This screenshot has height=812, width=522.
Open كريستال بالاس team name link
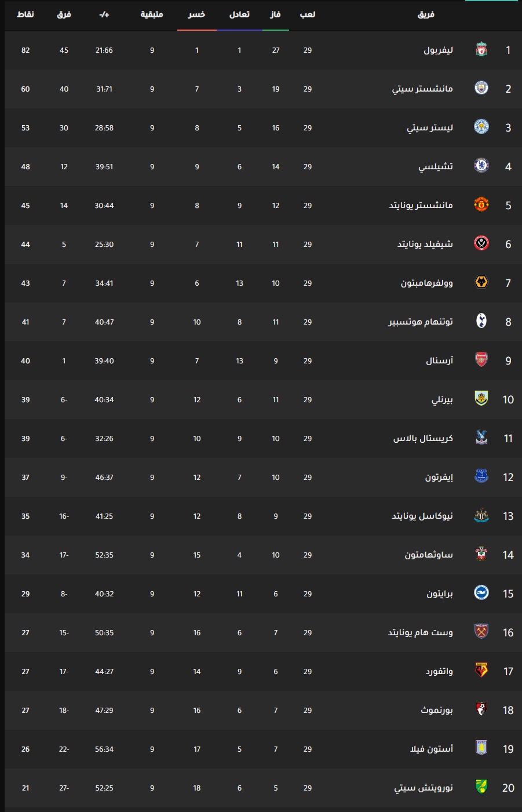(x=423, y=438)
